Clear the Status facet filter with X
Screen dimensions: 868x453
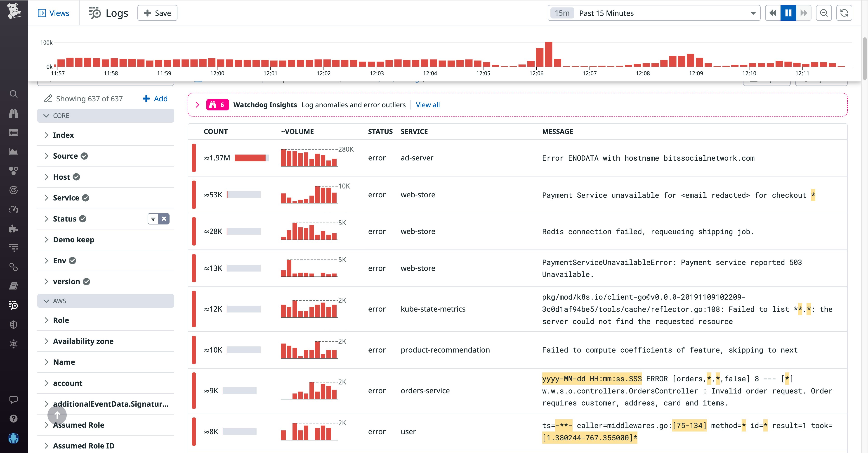(x=164, y=219)
